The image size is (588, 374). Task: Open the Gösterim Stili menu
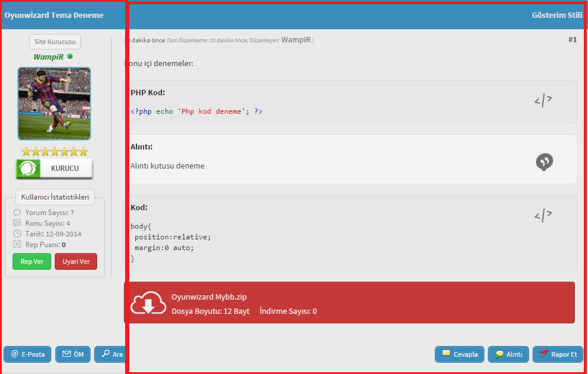[557, 15]
